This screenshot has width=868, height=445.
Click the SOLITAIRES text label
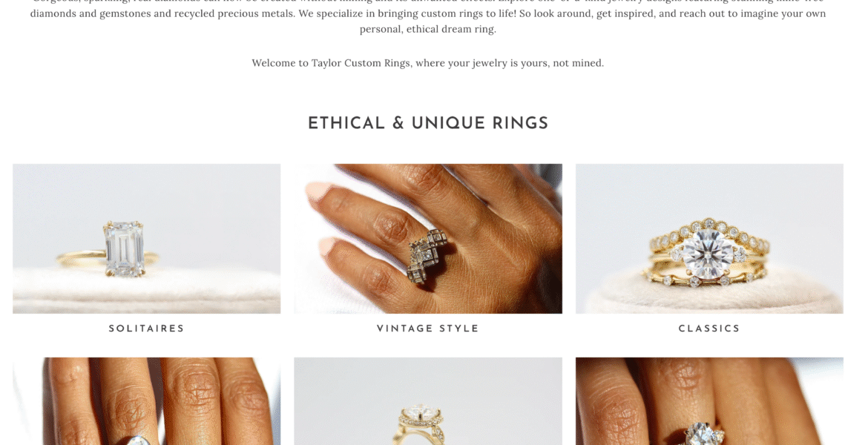pos(147,329)
